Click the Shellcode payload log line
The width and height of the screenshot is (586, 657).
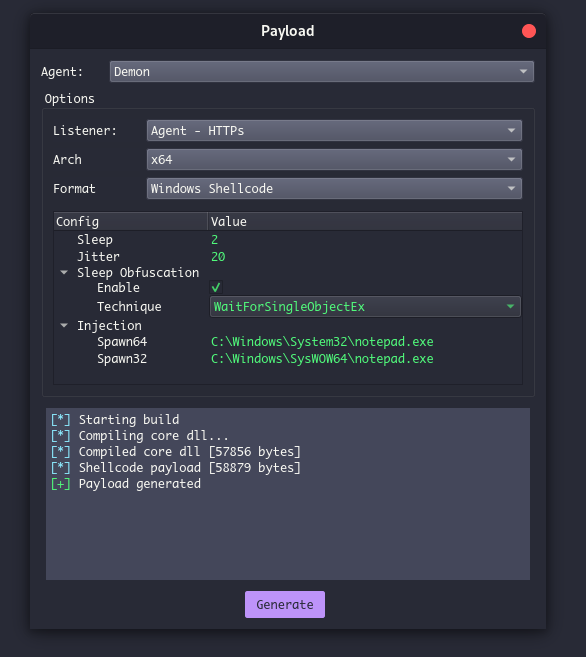tap(176, 468)
